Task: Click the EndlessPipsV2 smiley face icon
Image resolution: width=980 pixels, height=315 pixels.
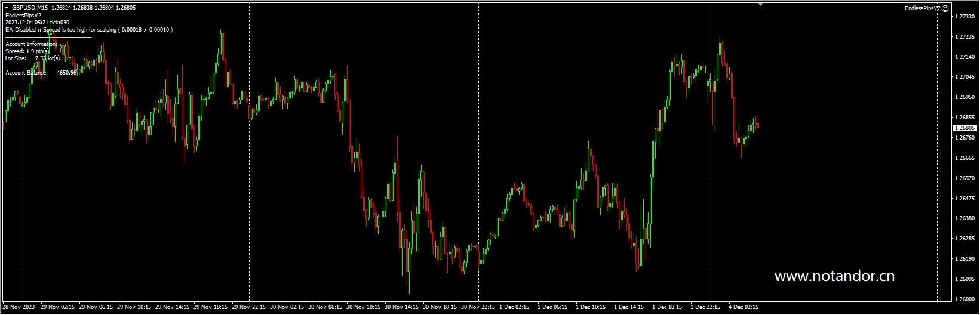Action: click(x=945, y=8)
